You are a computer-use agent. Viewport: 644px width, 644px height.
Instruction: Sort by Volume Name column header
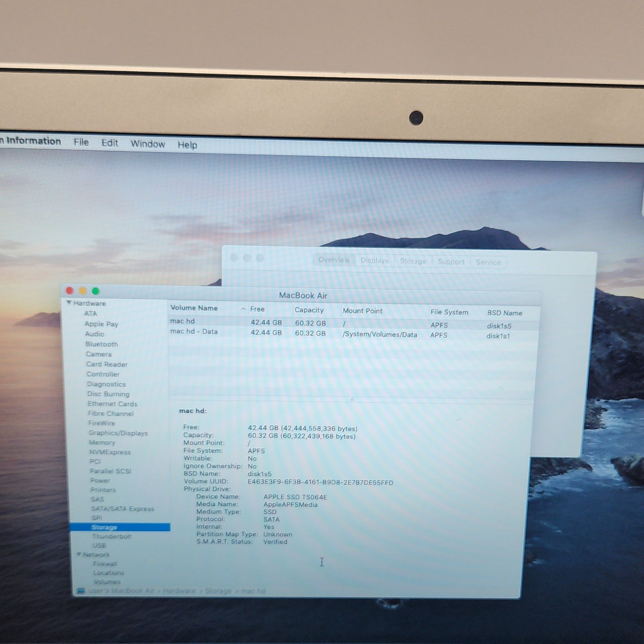(x=194, y=308)
